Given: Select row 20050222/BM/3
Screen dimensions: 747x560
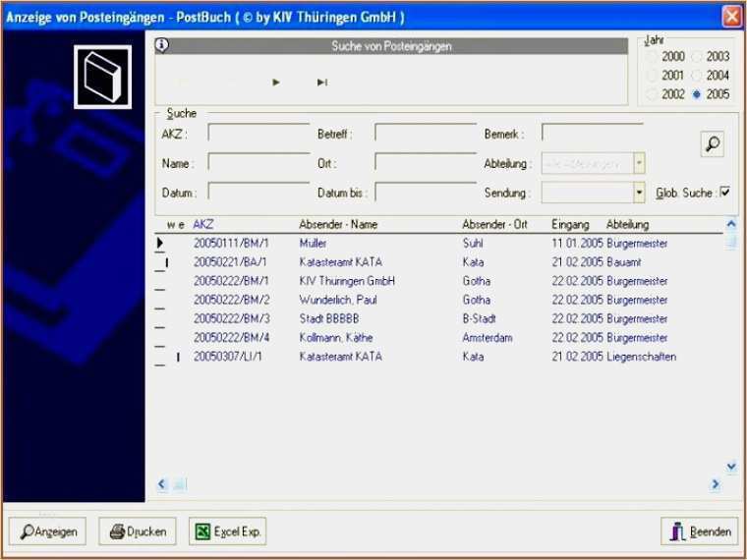Looking at the screenshot, I should (438, 318).
